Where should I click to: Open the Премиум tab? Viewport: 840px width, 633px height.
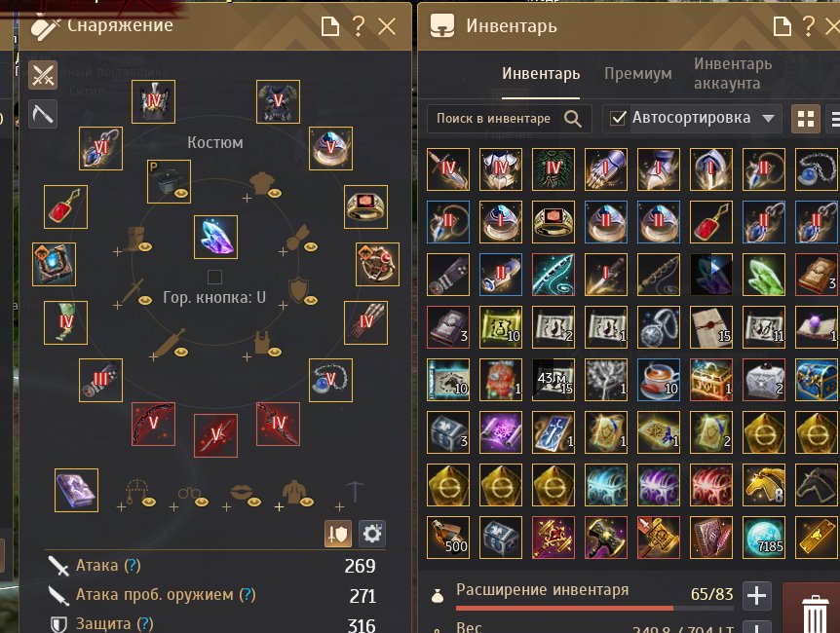click(x=637, y=73)
